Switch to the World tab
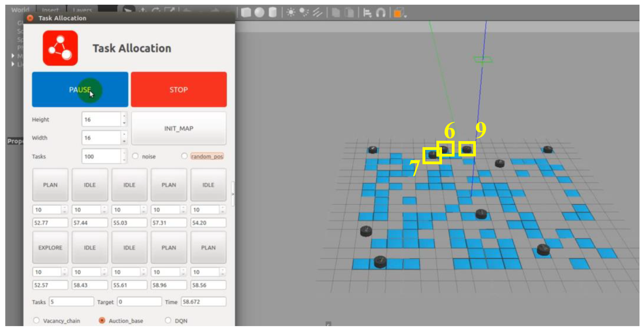The image size is (644, 331). point(20,10)
